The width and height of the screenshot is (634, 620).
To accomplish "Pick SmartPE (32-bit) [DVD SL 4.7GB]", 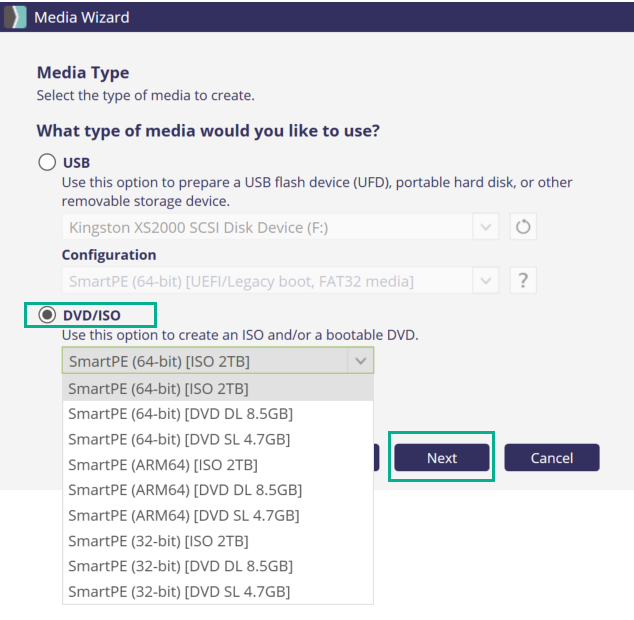I will click(x=179, y=592).
